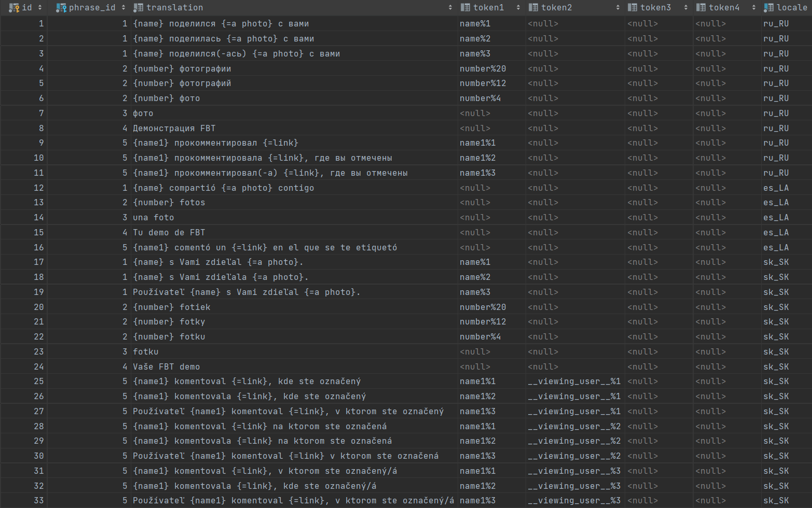Select token1 cell 'number%12' in row 5
This screenshot has height=508, width=812.
[x=492, y=83]
